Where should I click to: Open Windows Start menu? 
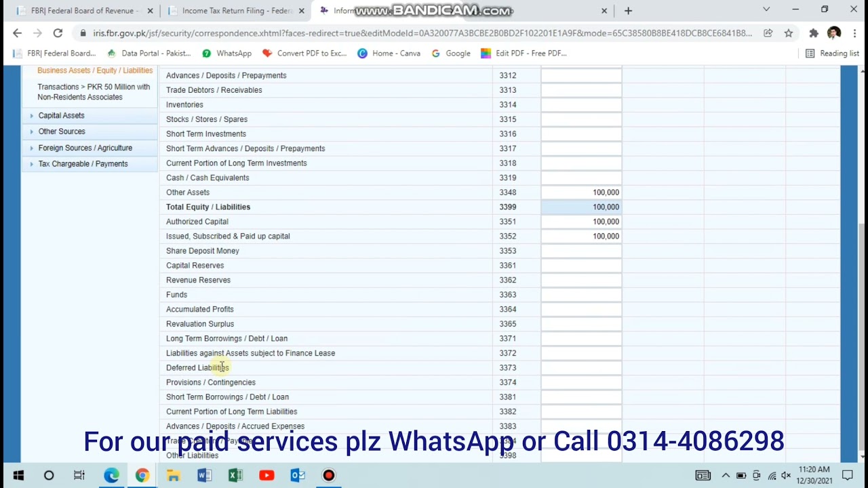pyautogui.click(x=18, y=476)
